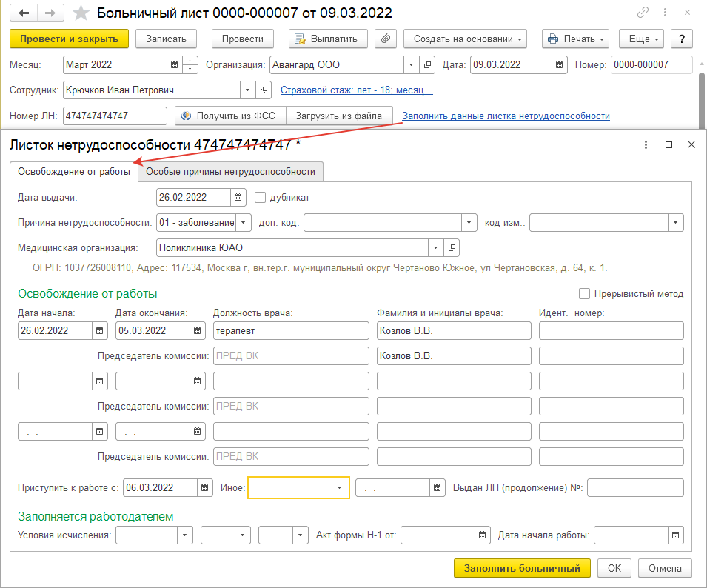Maximize the Листок нетрудоспособности dialog
The image size is (707, 588).
(x=669, y=144)
